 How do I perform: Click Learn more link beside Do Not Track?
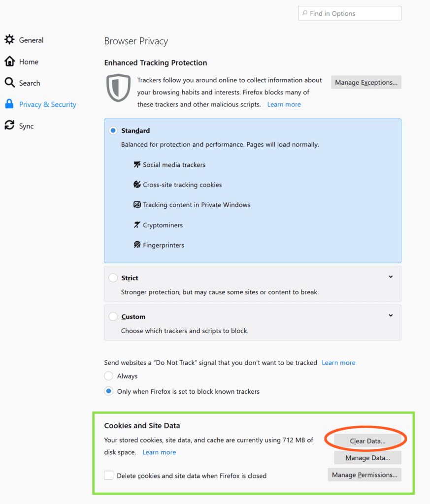[338, 363]
